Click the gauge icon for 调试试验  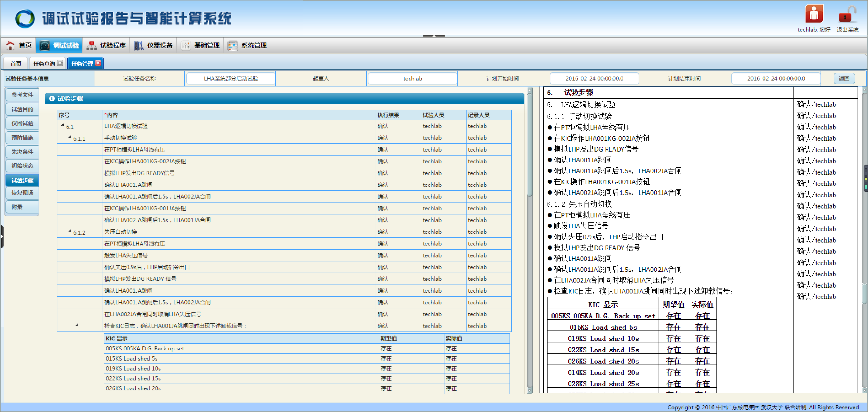[44, 45]
